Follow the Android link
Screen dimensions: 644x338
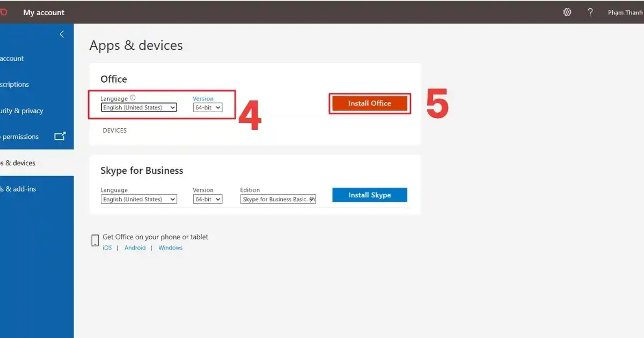[x=135, y=248]
